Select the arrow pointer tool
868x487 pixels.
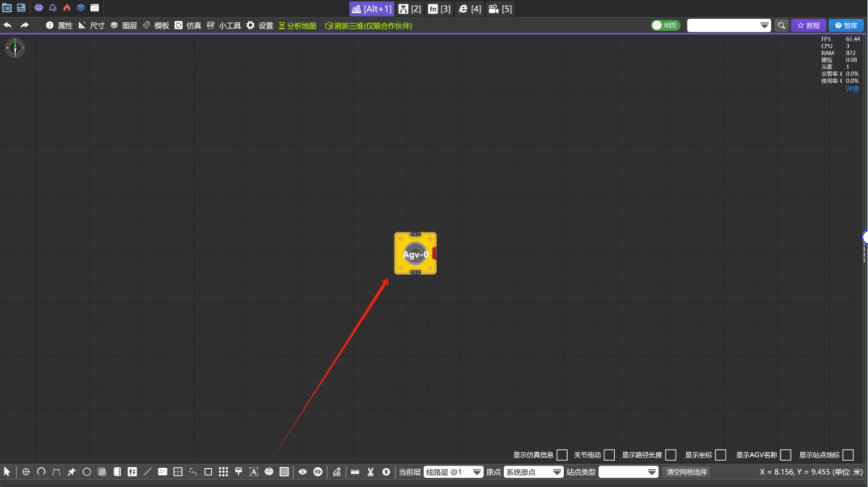click(7, 472)
